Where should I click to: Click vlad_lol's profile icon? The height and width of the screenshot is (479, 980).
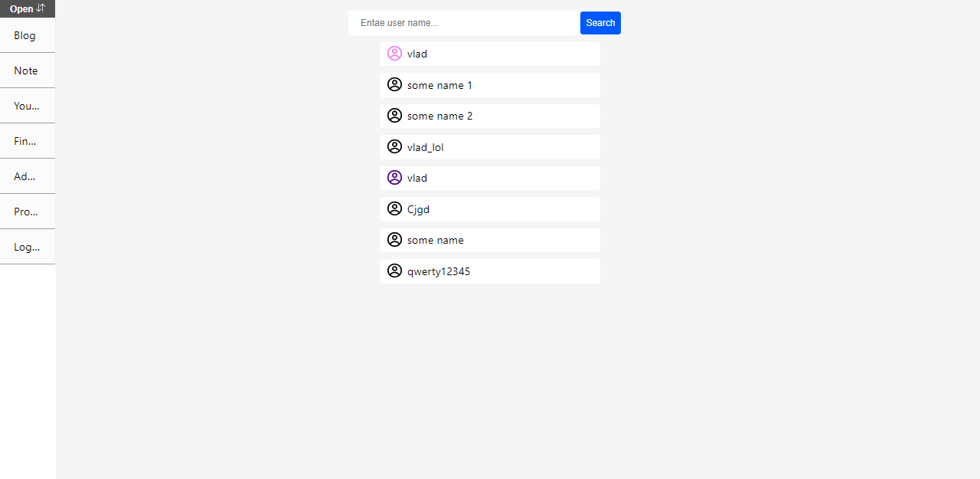point(394,146)
